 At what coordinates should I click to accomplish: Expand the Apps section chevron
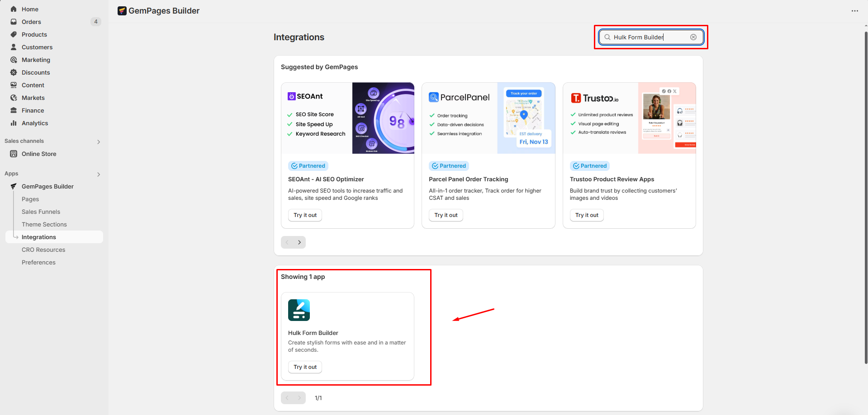tap(99, 174)
